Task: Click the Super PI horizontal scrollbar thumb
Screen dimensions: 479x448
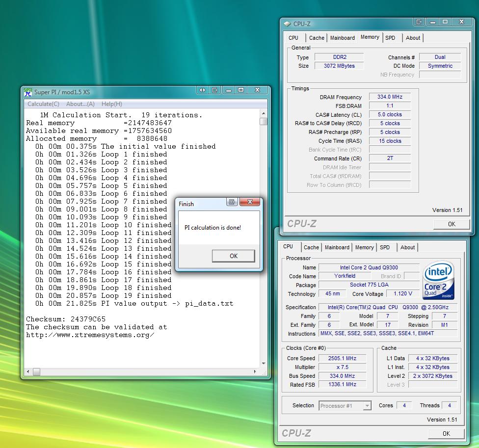Action: (x=36, y=371)
